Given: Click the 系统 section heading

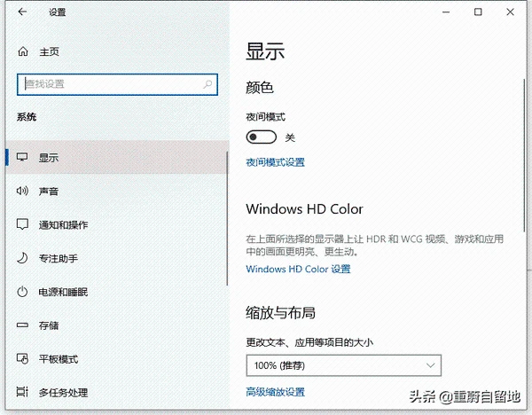Looking at the screenshot, I should (27, 117).
